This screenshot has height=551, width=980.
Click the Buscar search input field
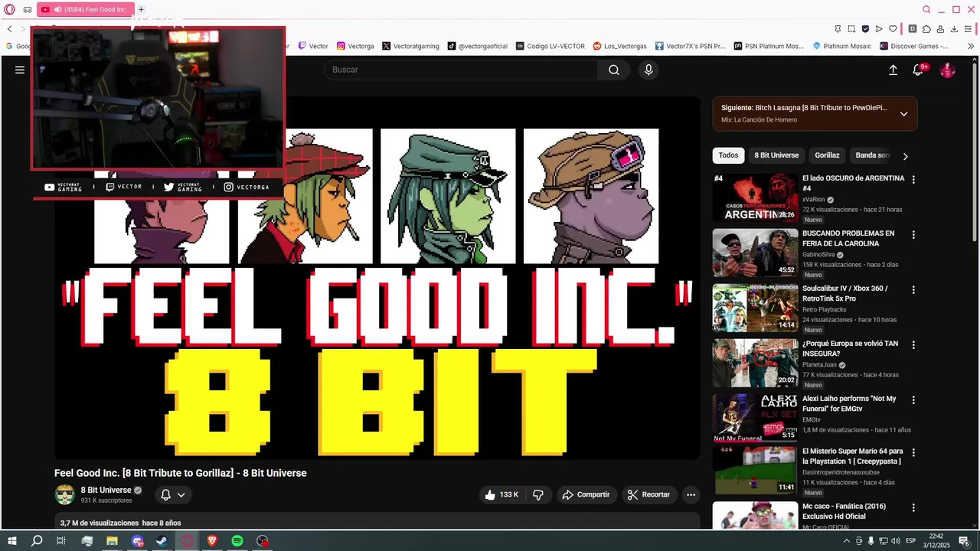(x=461, y=70)
